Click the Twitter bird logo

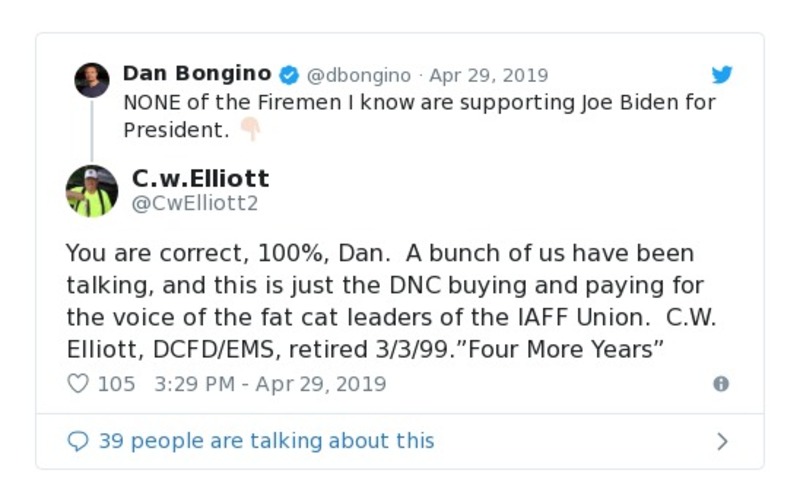tap(722, 75)
